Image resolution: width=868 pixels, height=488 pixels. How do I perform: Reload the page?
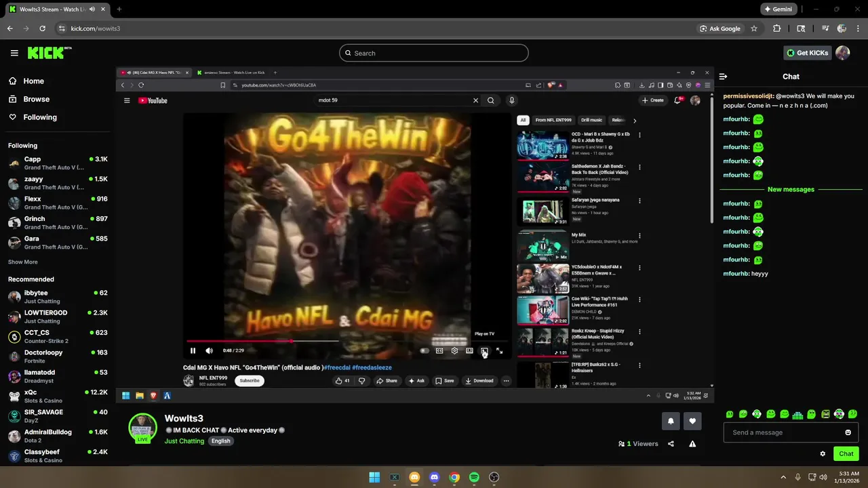43,28
